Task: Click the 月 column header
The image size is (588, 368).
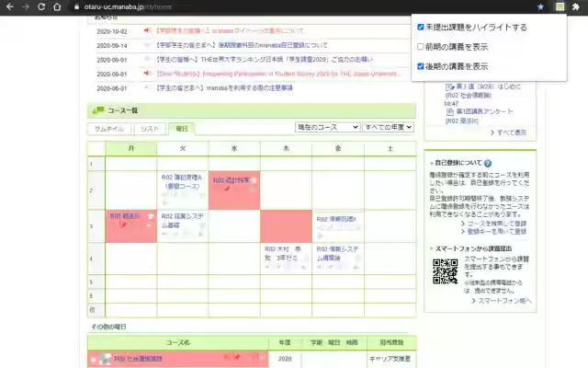Action: (x=130, y=148)
